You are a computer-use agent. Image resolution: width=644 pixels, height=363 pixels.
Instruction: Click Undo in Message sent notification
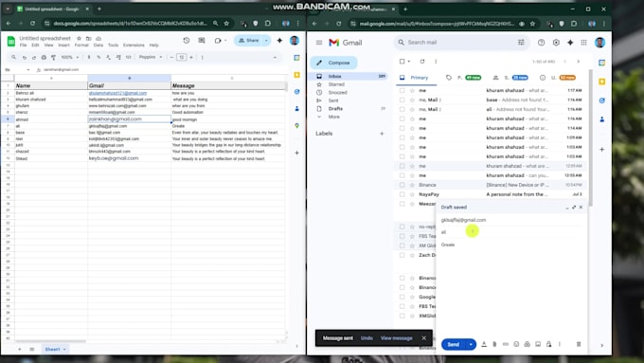367,338
